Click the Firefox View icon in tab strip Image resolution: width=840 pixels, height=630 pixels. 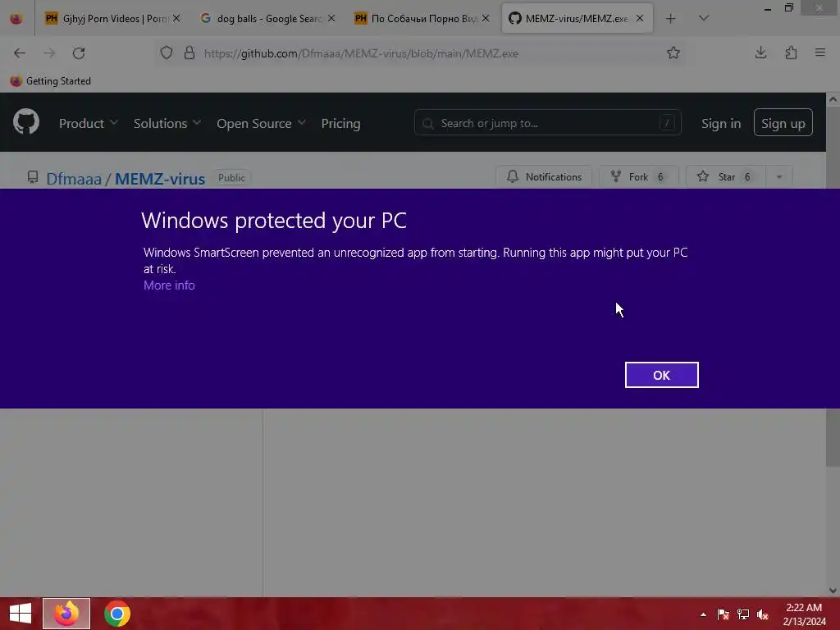[16, 19]
